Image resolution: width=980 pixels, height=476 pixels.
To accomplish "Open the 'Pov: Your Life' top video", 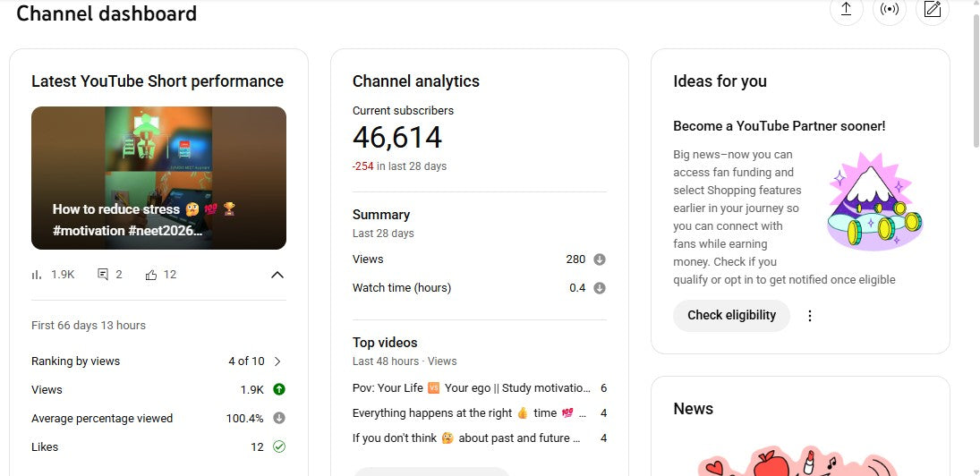I will click(472, 388).
